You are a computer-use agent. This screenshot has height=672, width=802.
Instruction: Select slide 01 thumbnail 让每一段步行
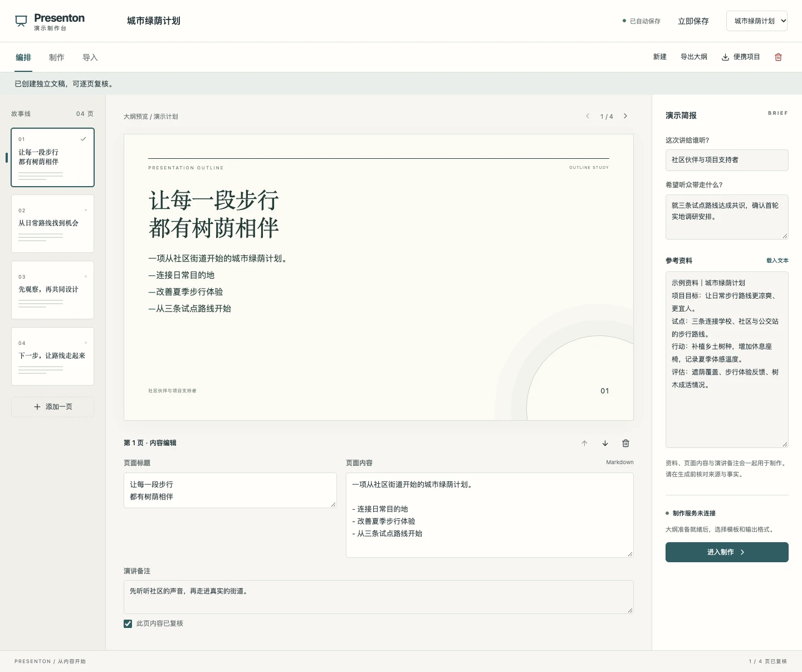(53, 157)
